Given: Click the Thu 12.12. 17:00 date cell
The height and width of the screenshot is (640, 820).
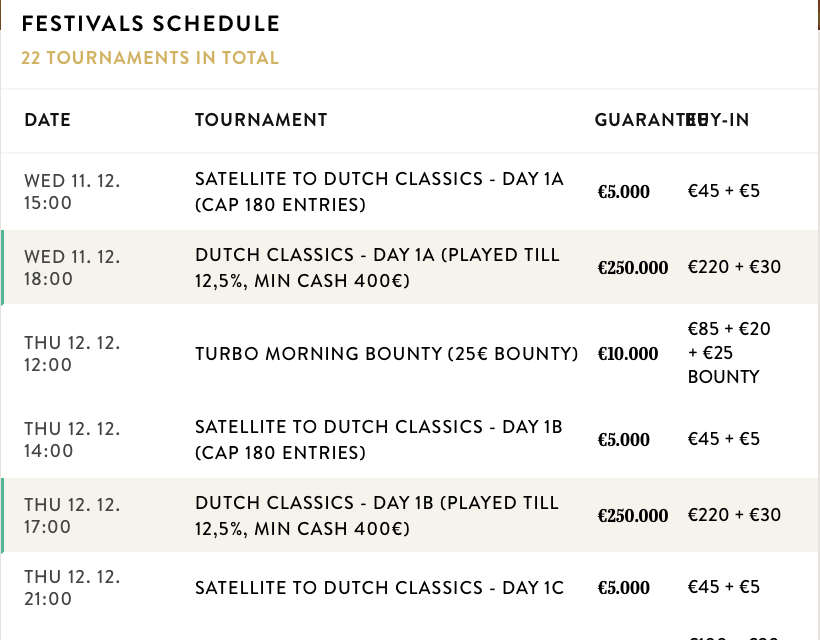Looking at the screenshot, I should tap(72, 515).
